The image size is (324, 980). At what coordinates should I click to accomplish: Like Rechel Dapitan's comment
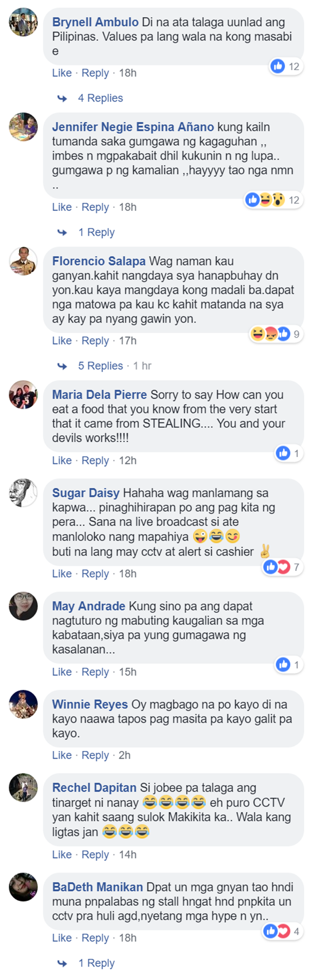tap(62, 854)
